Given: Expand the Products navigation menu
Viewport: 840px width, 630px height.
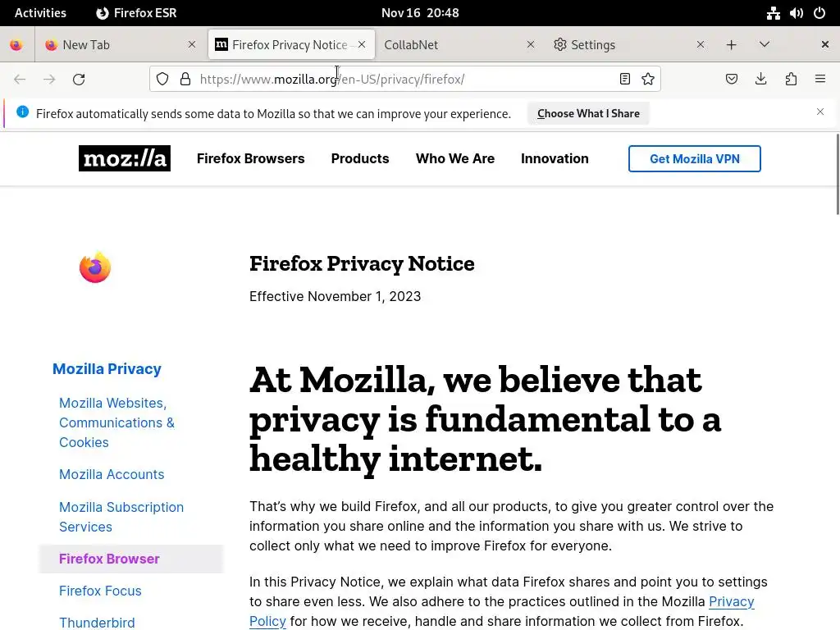Looking at the screenshot, I should tap(360, 158).
